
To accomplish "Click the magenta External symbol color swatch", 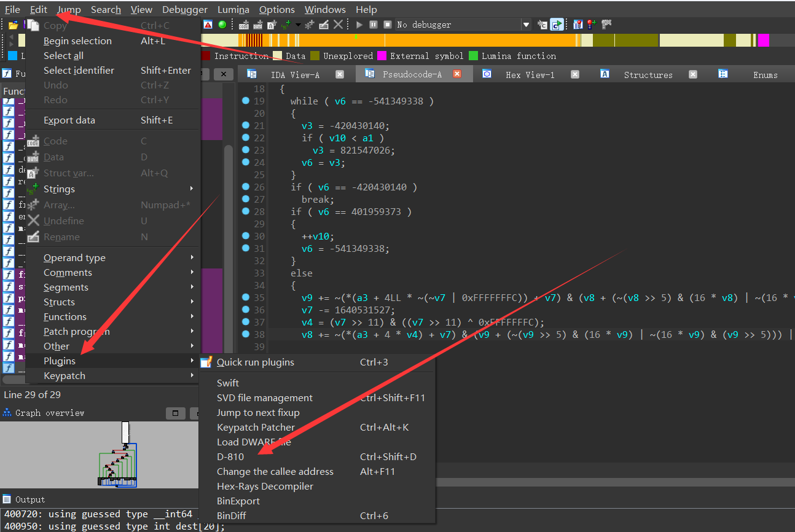I will [x=382, y=56].
